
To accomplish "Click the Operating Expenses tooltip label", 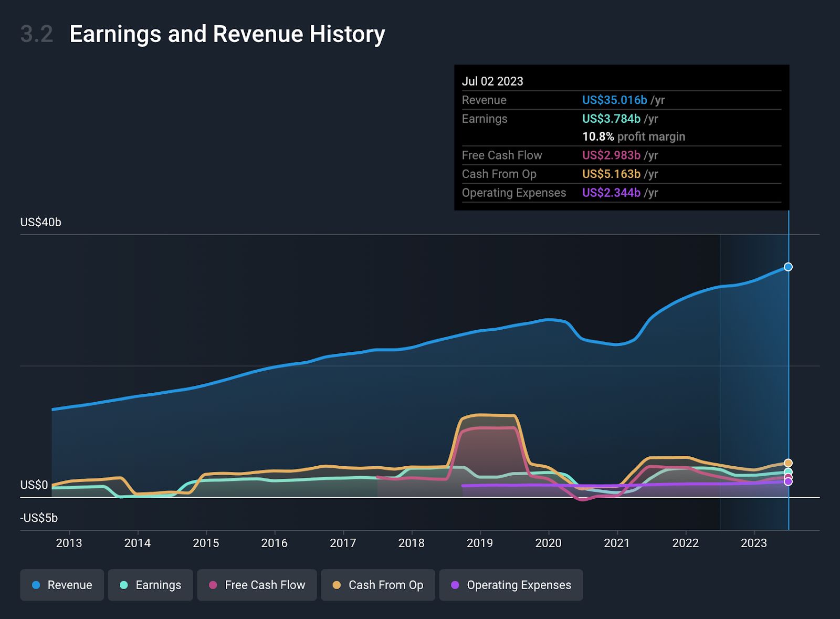I will coord(514,193).
